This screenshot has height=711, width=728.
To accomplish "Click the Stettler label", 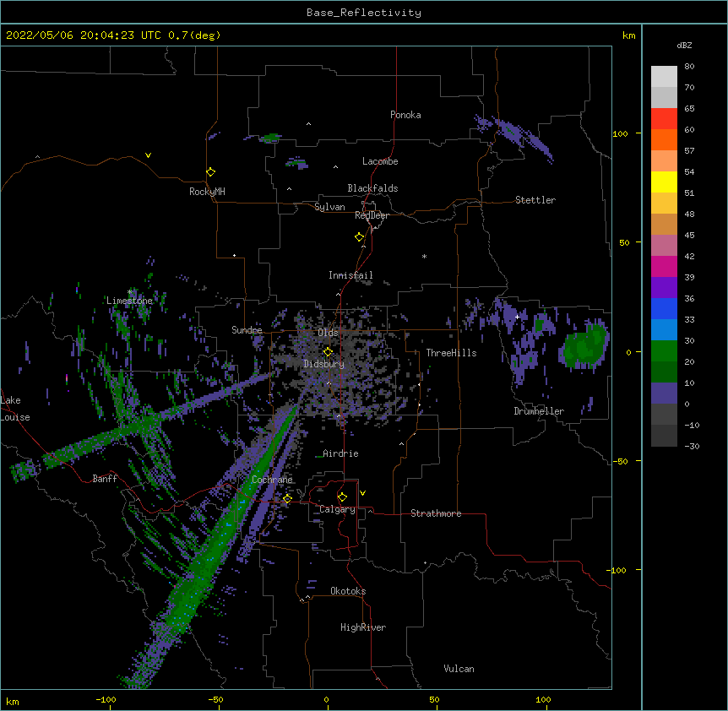I will pyautogui.click(x=535, y=200).
